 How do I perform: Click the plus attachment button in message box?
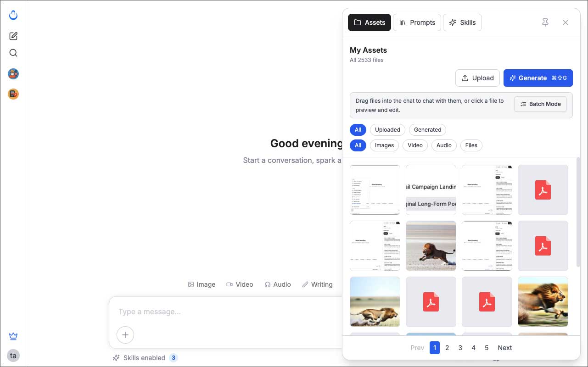pyautogui.click(x=125, y=335)
